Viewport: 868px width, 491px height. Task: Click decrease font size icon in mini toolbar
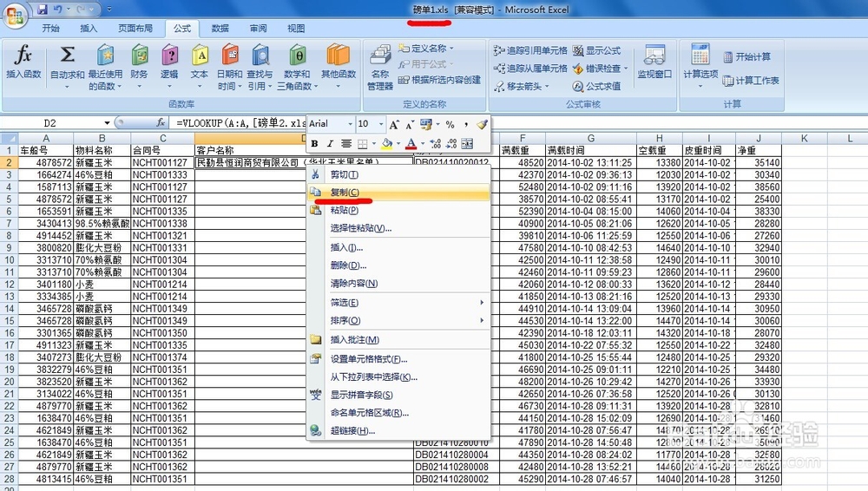(410, 125)
